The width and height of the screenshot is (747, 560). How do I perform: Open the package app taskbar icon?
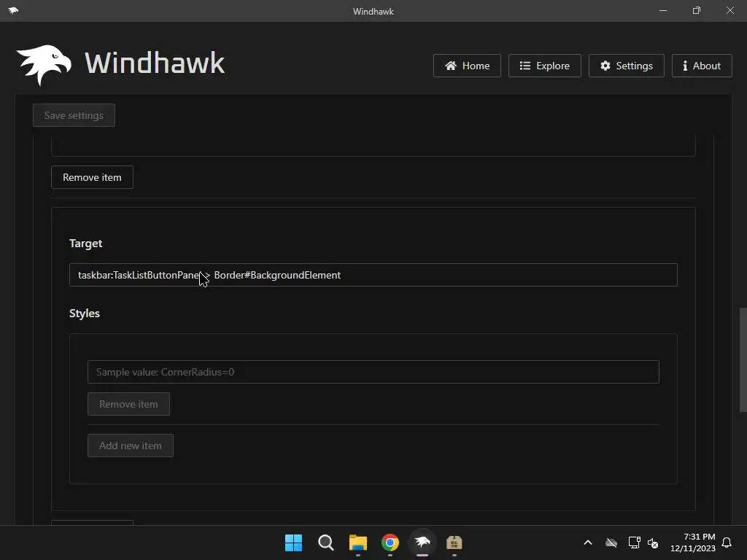pos(454,542)
